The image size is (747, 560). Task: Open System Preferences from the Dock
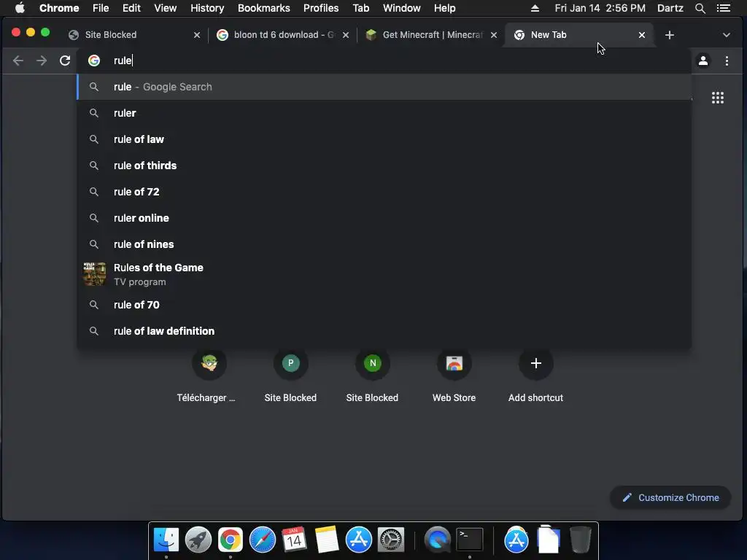391,540
